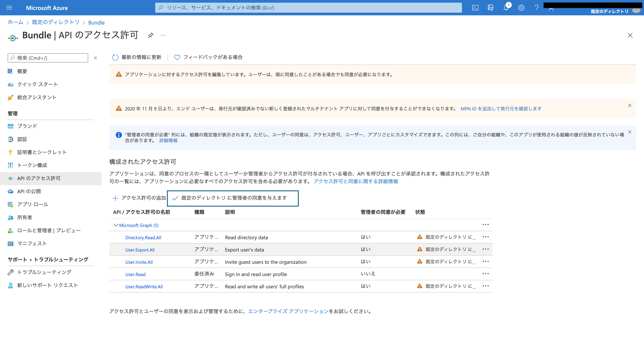
Task: Open the feedback person icon in the header
Action: (551, 9)
